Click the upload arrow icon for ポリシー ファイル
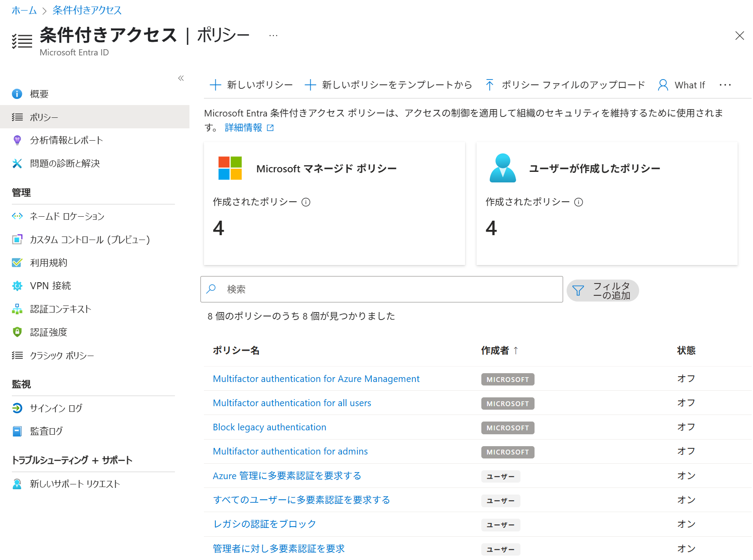Screen dimensions: 753x560 pyautogui.click(x=490, y=85)
